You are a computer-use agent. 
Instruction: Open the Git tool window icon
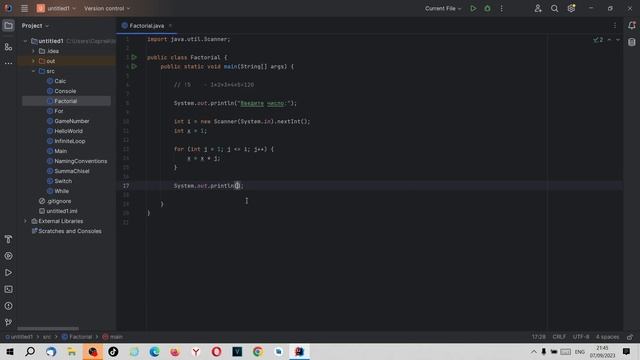pos(8,322)
